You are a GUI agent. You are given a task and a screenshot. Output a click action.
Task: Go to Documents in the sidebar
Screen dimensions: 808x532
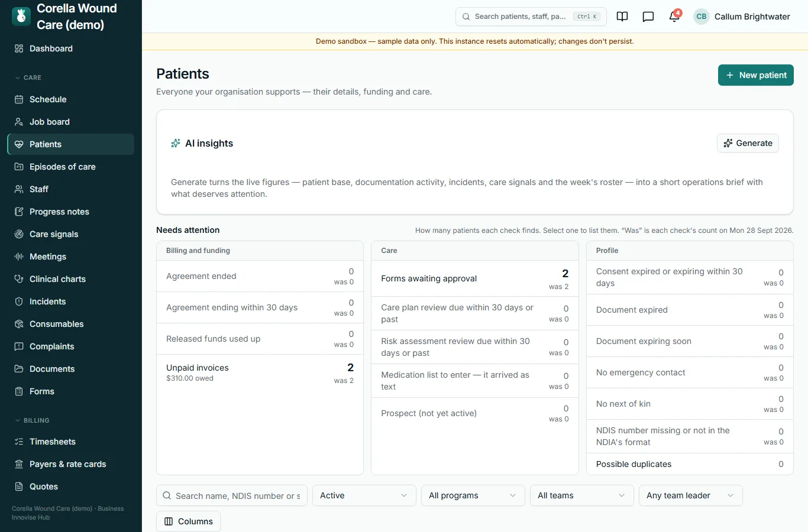[x=70, y=369]
